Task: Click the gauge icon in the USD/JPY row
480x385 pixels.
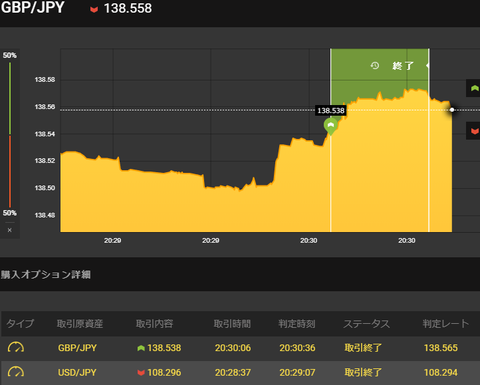Action: (x=16, y=372)
